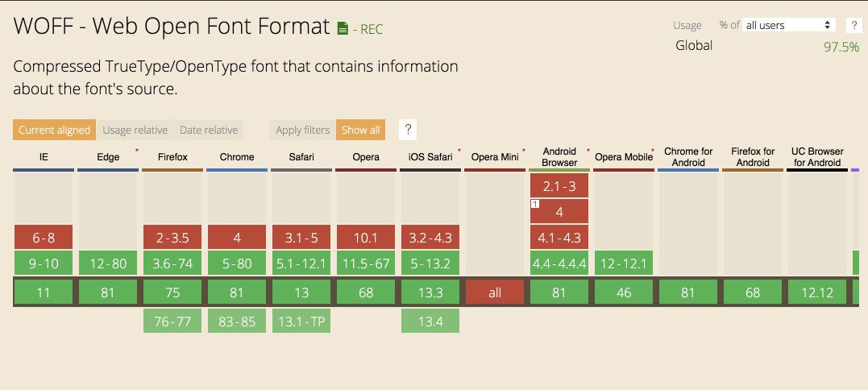
Task: Click the asterisk next to Edge header
Action: coord(137,151)
